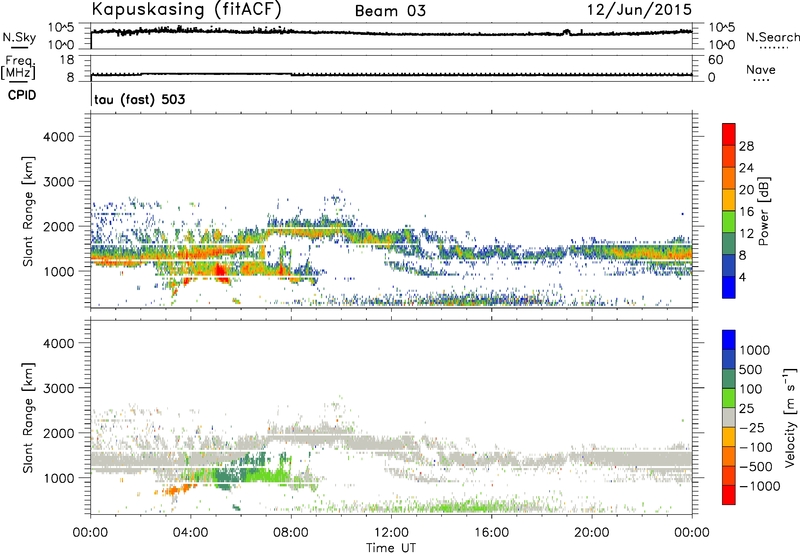Click the Nave legend label
Screen dimensions: 800x554
[761, 69]
